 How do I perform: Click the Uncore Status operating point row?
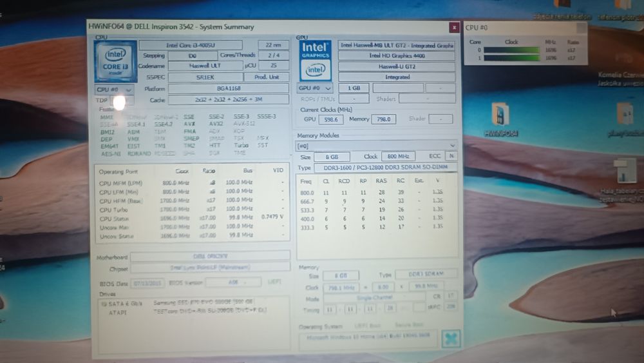(x=191, y=237)
